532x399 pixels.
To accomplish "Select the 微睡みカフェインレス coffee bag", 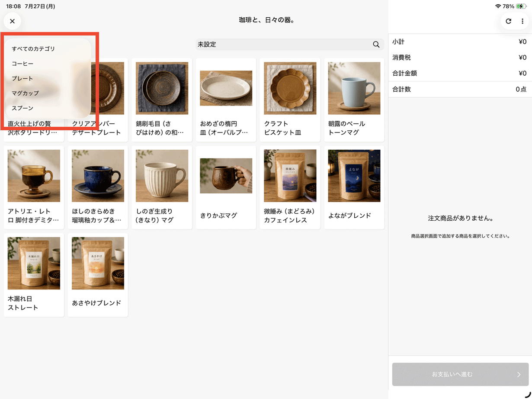I will click(290, 187).
